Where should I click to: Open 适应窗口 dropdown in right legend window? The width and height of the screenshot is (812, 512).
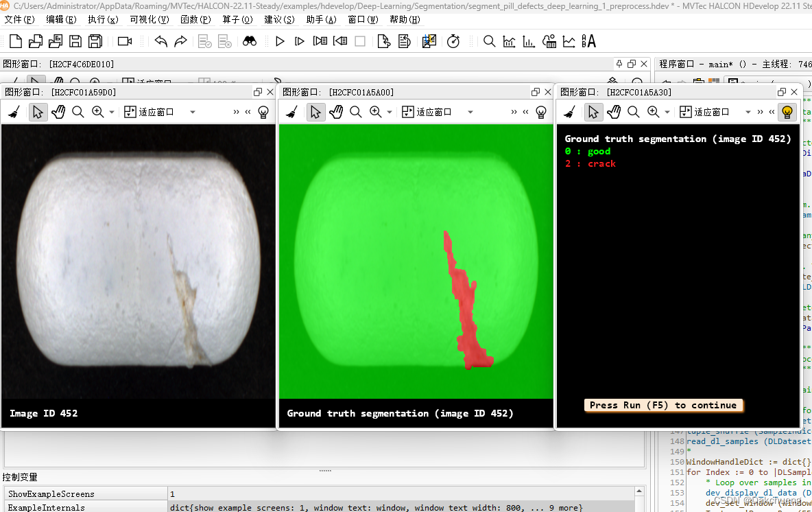tap(748, 112)
